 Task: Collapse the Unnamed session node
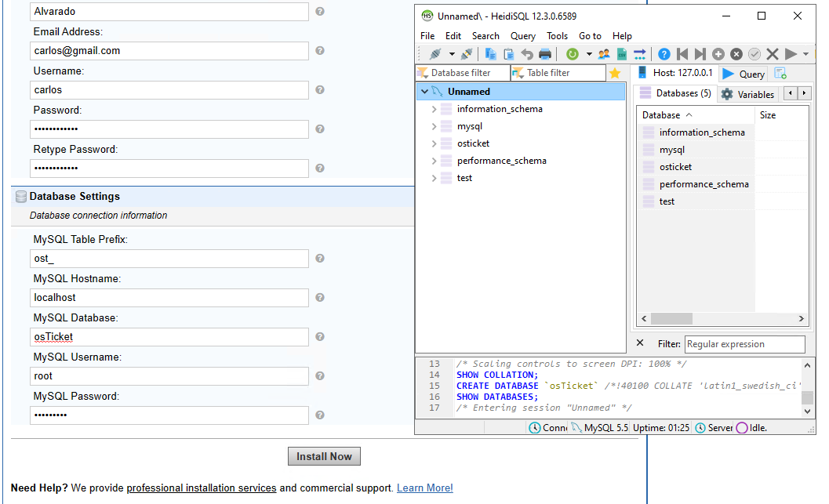[426, 91]
